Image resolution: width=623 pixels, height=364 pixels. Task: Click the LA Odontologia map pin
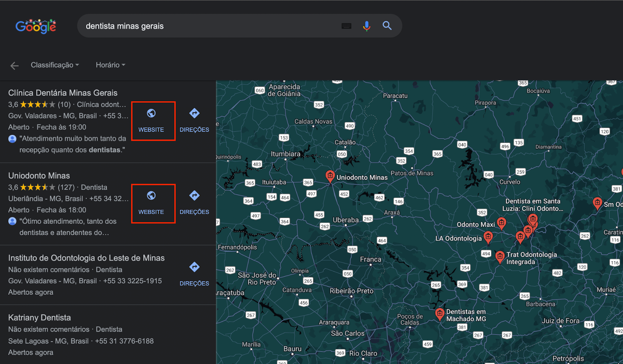488,237
